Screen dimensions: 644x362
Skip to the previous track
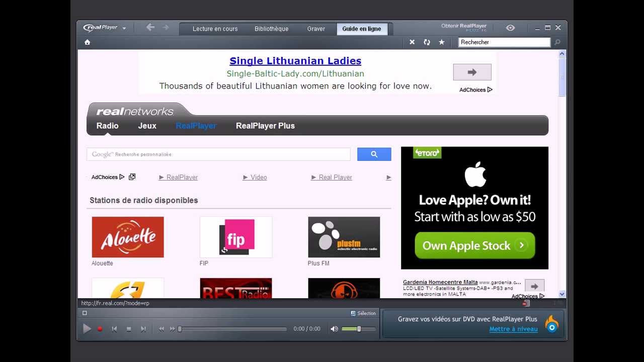114,329
